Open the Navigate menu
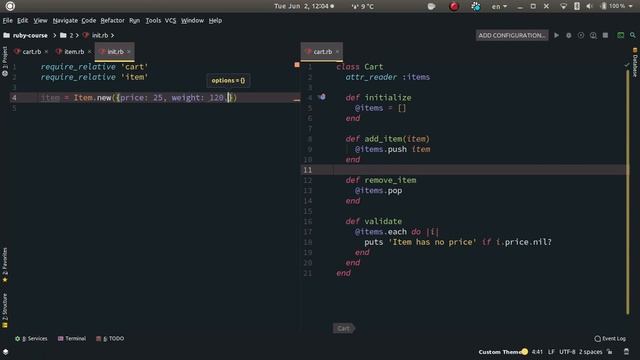This screenshot has height=360, width=640. pos(65,20)
